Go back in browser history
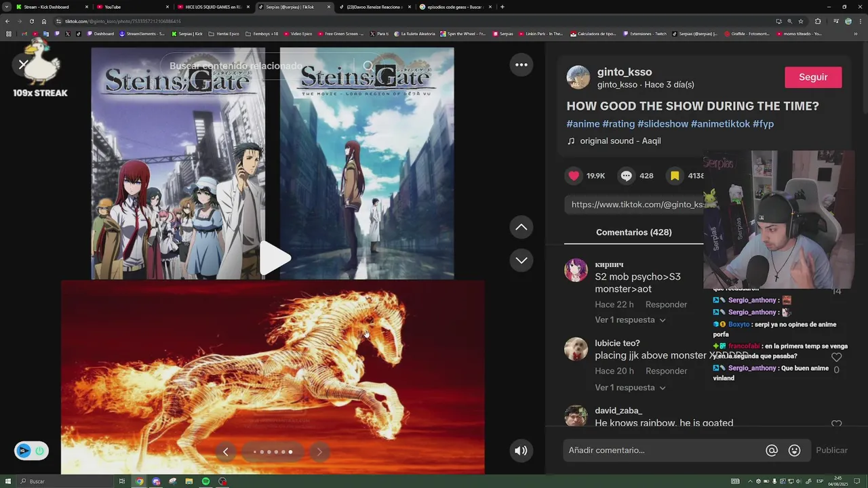 pos(7,21)
